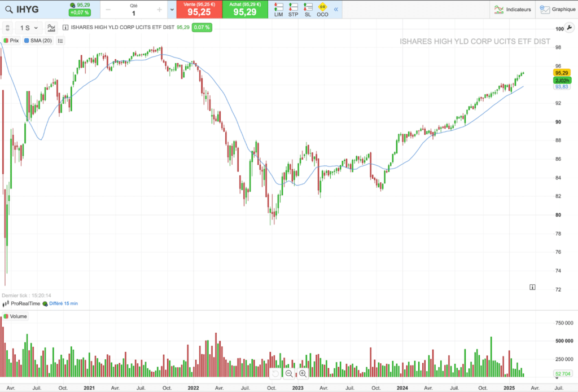Click the green +0,07 % change badge
The image size is (578, 392).
point(80,12)
